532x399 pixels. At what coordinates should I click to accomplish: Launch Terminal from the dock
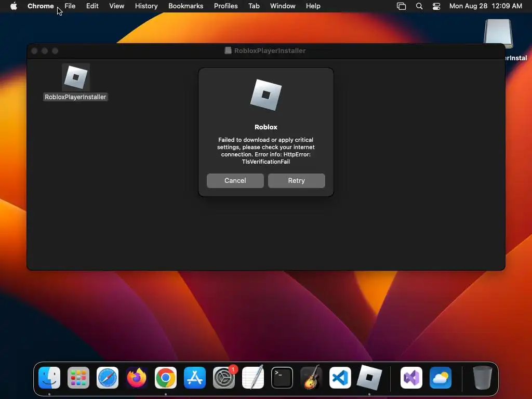point(282,378)
